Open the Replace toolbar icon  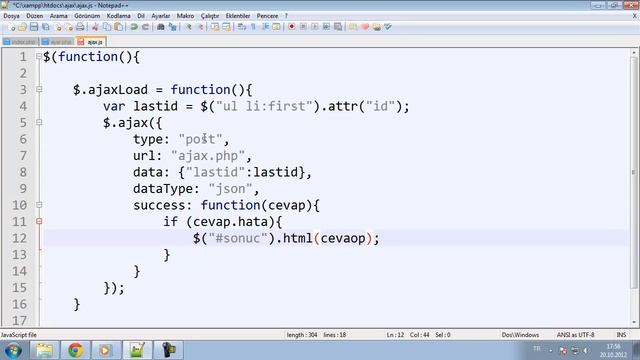[x=173, y=27]
